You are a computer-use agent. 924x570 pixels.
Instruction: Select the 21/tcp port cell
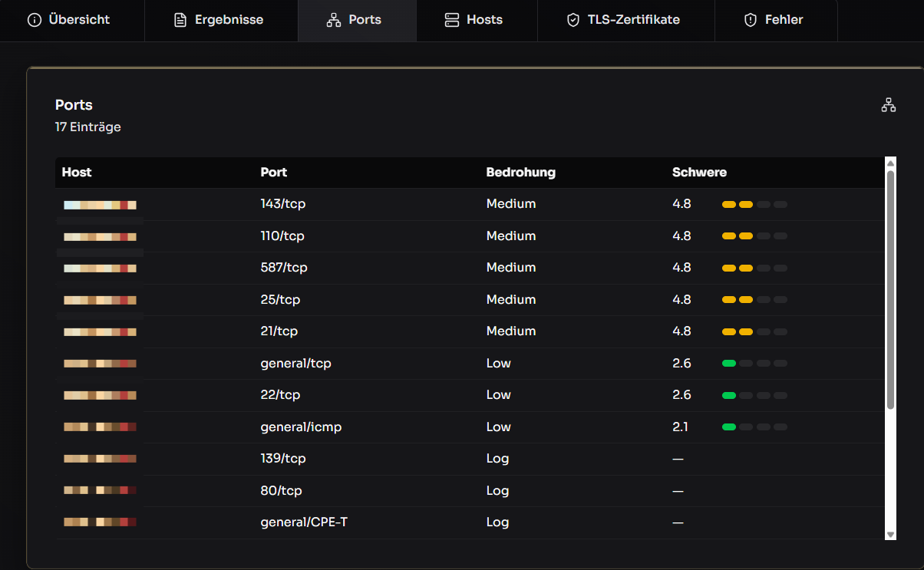click(279, 331)
